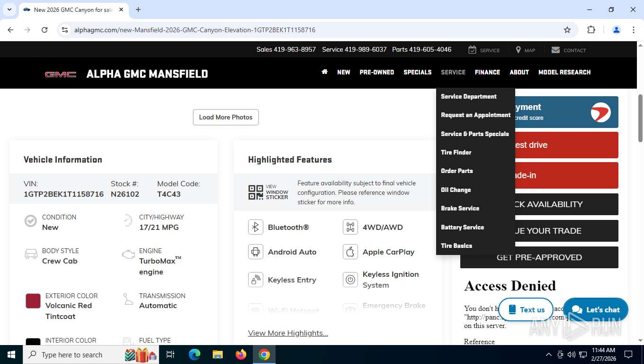This screenshot has height=364, width=644.
Task: Open the tab search dropdown arrow
Action: [x=9, y=9]
